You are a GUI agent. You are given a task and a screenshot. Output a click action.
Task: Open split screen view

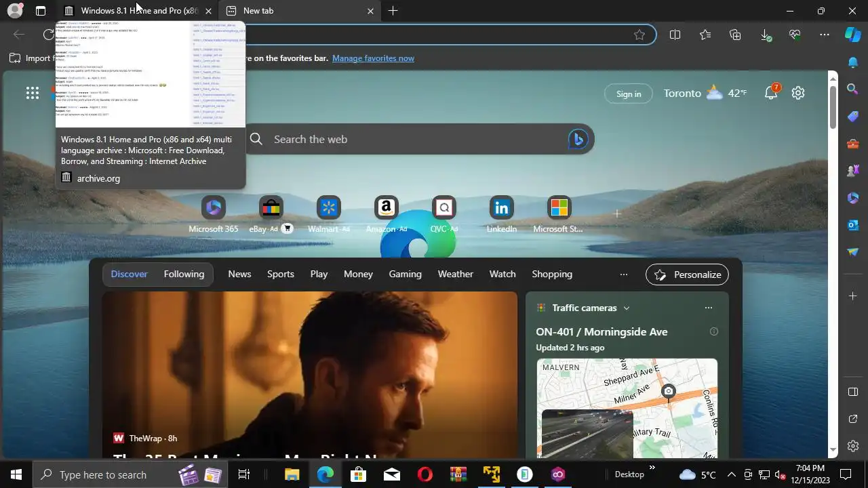click(x=675, y=35)
